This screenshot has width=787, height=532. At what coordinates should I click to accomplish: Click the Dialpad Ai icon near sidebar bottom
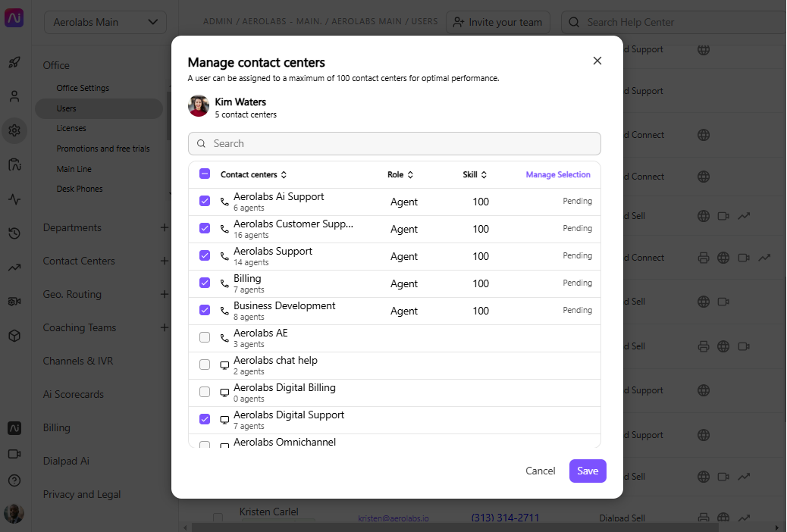click(x=14, y=428)
